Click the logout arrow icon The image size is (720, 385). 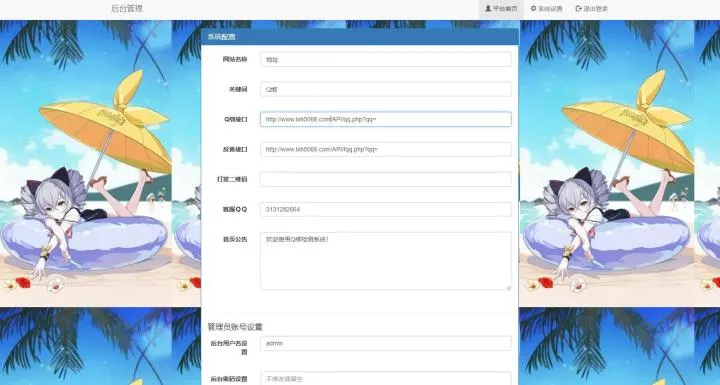pos(579,8)
